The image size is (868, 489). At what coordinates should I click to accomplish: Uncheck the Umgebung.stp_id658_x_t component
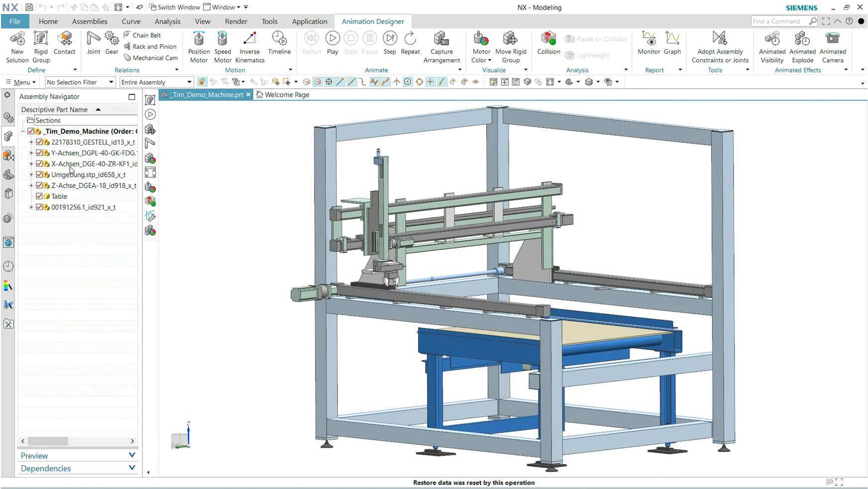tap(40, 175)
